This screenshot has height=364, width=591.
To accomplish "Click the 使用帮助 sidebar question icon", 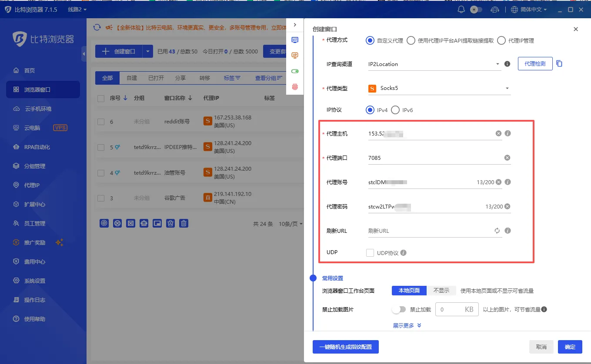I will coord(16,319).
